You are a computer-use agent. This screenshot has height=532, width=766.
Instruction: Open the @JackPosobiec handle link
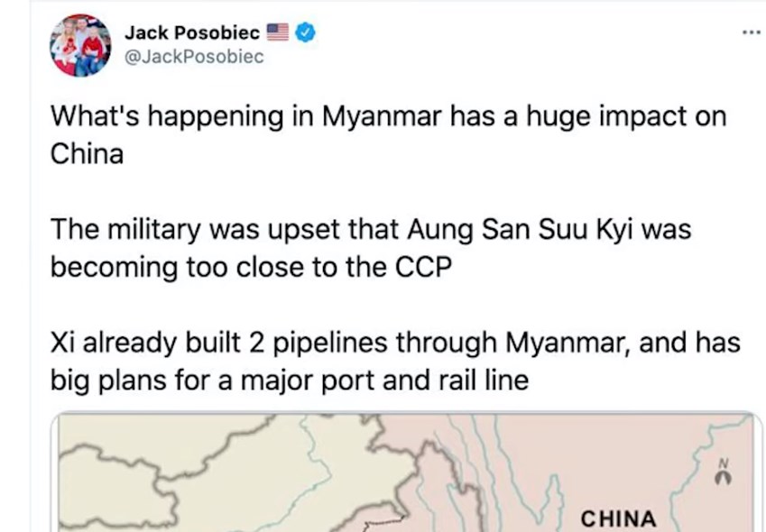tap(193, 57)
